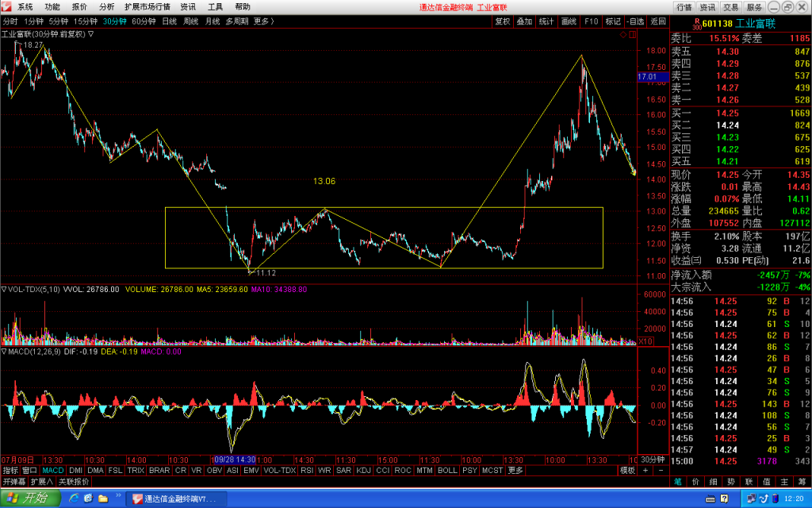Launch Internet Explorer from quick launch
The height and width of the screenshot is (508, 812).
point(74,498)
